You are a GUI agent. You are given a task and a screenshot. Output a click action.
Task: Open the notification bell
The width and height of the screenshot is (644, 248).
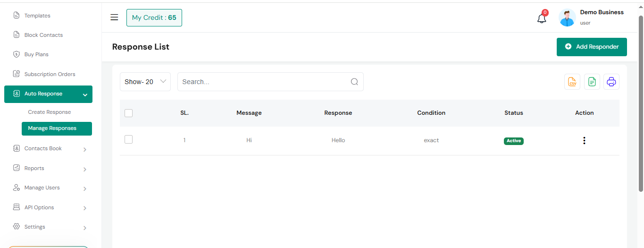[542, 18]
